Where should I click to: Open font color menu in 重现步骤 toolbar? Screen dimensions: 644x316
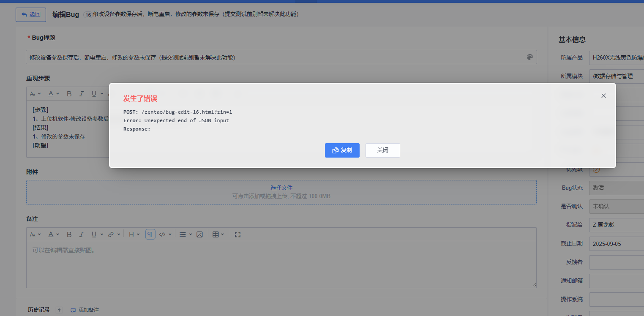tap(53, 94)
